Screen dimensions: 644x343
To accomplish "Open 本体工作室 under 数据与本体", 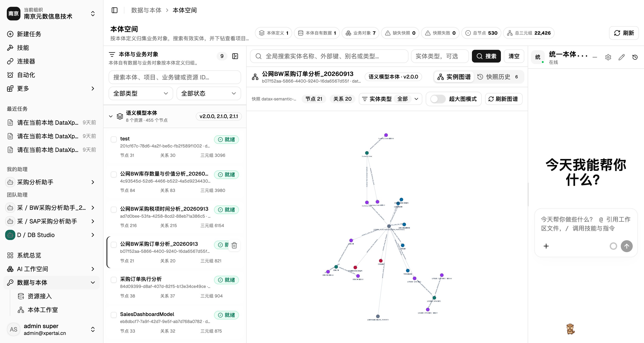I will pos(43,310).
